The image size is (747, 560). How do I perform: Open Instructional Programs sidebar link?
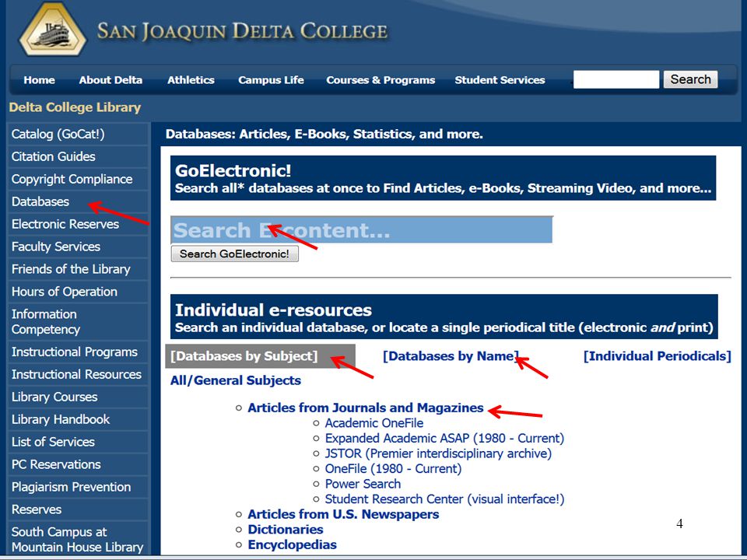(75, 352)
